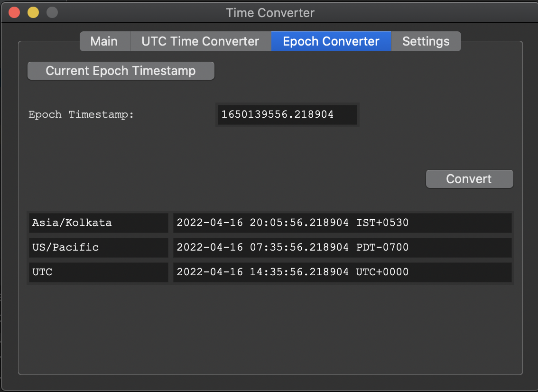Click the gray zoom window button
Image resolution: width=538 pixels, height=392 pixels.
coord(52,12)
